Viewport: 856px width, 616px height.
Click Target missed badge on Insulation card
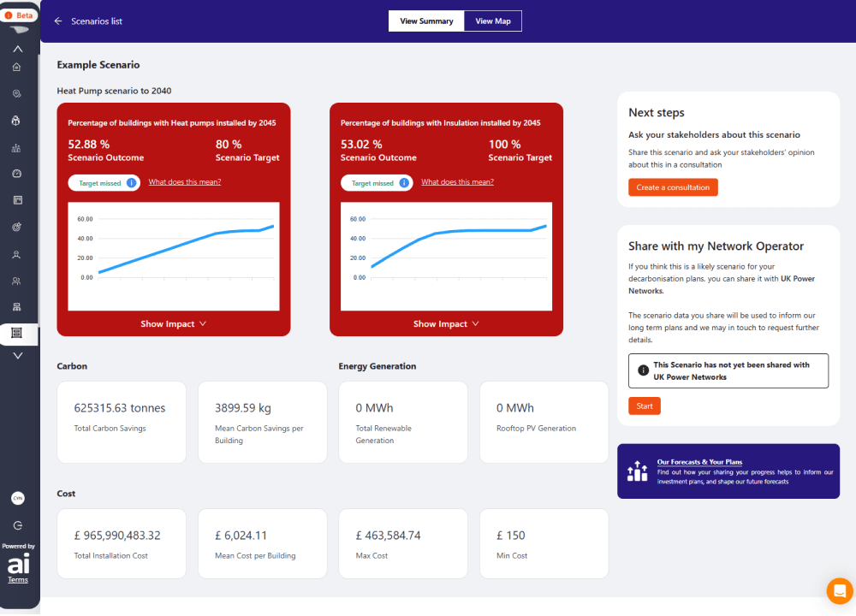coord(376,183)
